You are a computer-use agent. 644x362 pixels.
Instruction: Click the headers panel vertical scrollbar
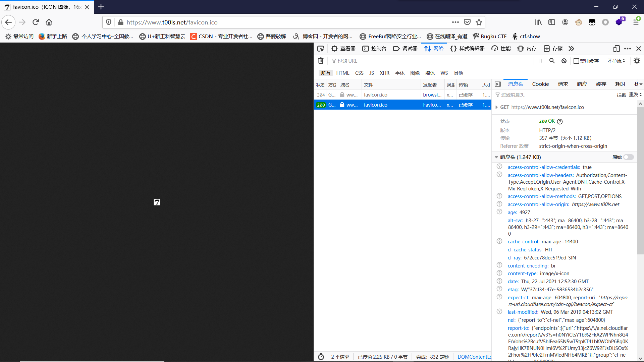(640, 181)
